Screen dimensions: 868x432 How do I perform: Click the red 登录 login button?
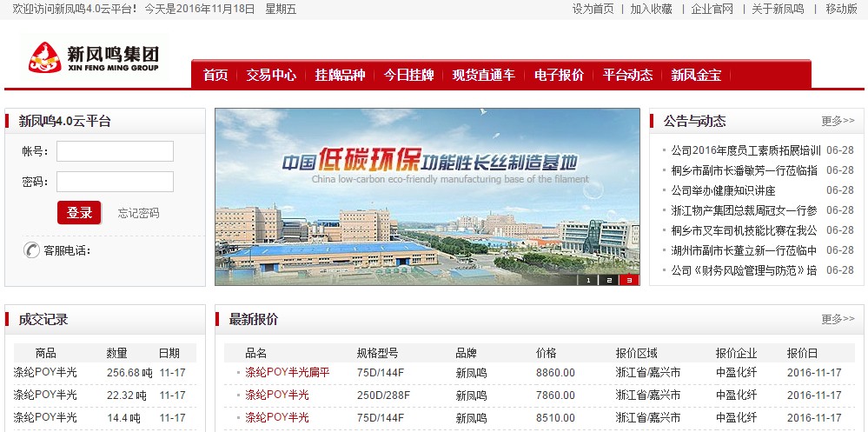click(x=79, y=213)
